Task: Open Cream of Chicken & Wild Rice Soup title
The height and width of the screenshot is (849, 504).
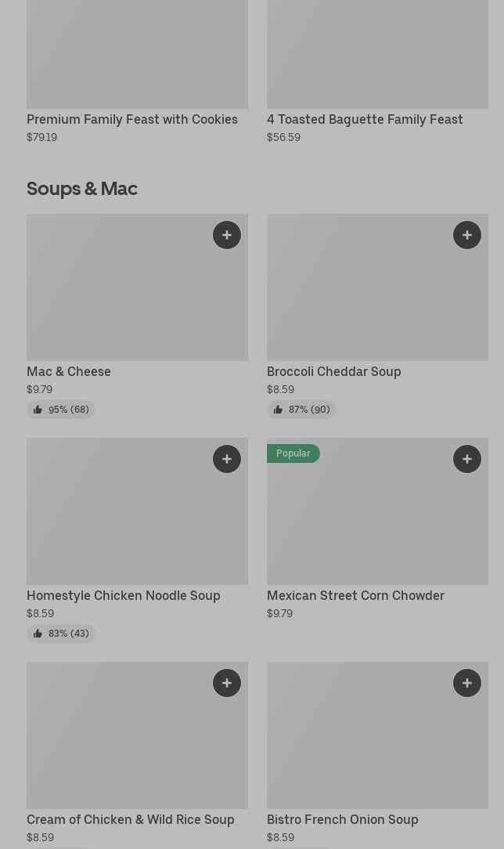Action: click(x=131, y=819)
